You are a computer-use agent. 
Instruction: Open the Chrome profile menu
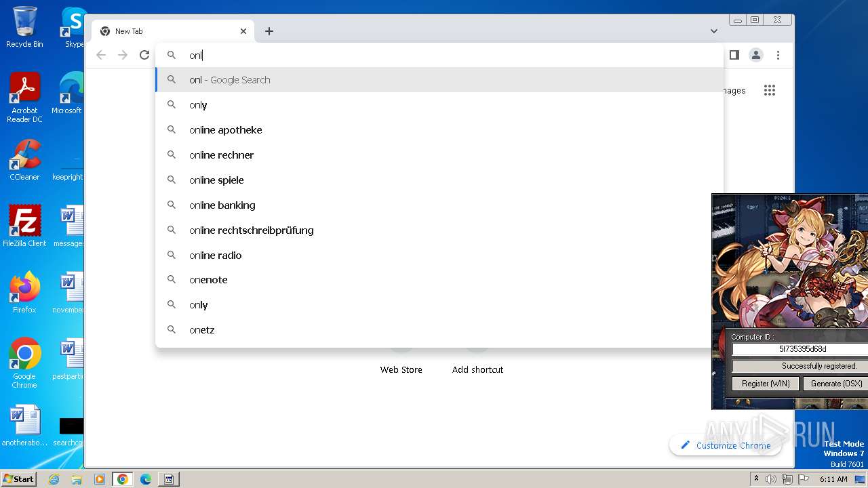pyautogui.click(x=756, y=55)
